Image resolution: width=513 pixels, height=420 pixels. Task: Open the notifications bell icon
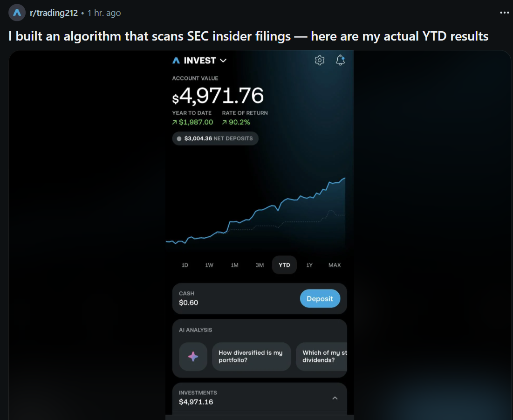pos(340,60)
